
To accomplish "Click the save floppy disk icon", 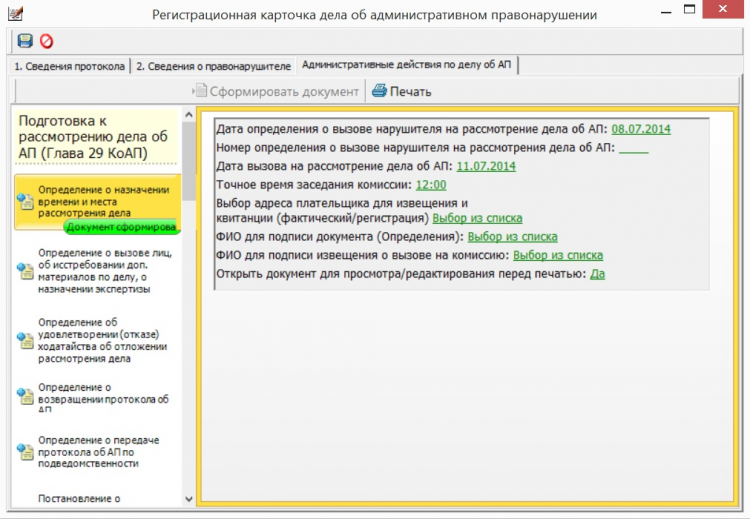I will (25, 41).
